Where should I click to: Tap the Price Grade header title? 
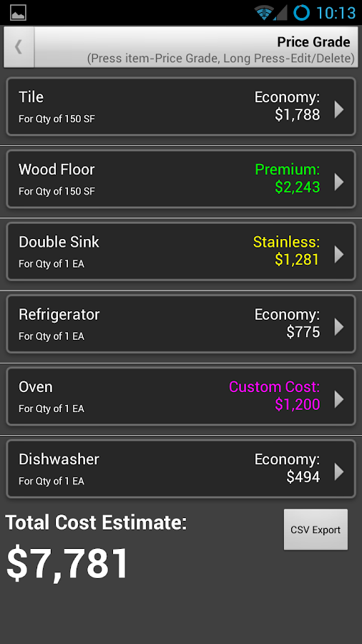[313, 42]
